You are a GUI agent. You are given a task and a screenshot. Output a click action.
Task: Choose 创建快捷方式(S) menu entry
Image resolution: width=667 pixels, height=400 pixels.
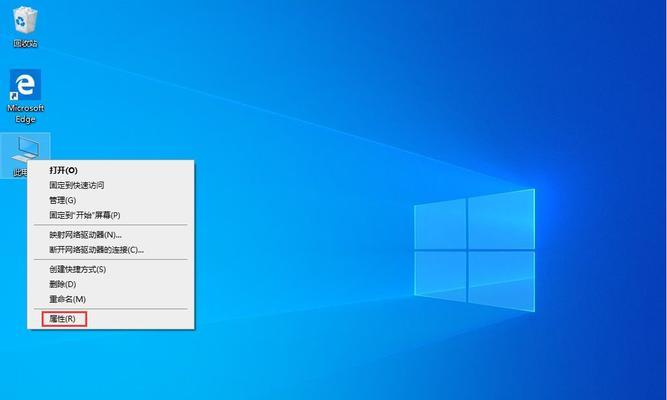[x=111, y=269]
